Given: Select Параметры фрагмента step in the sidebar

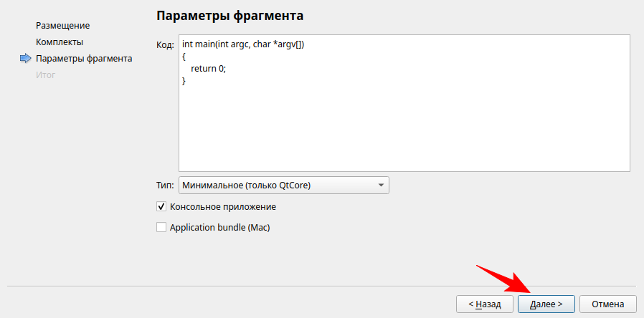Looking at the screenshot, I should click(x=83, y=59).
